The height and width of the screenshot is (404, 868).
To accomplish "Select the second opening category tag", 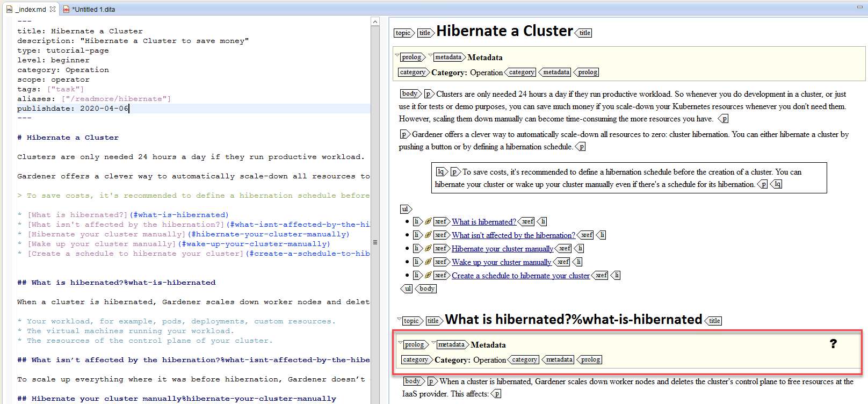I will tap(417, 359).
